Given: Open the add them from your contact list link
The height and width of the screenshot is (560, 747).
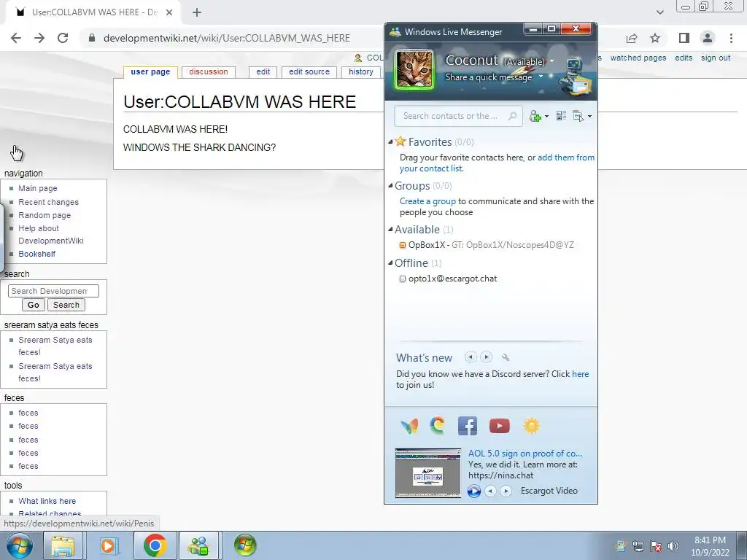Looking at the screenshot, I should [x=497, y=163].
